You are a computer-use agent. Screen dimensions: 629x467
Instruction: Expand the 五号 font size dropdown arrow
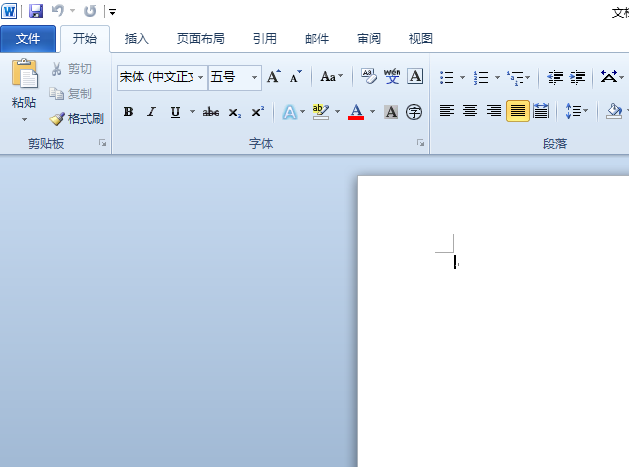pyautogui.click(x=254, y=77)
